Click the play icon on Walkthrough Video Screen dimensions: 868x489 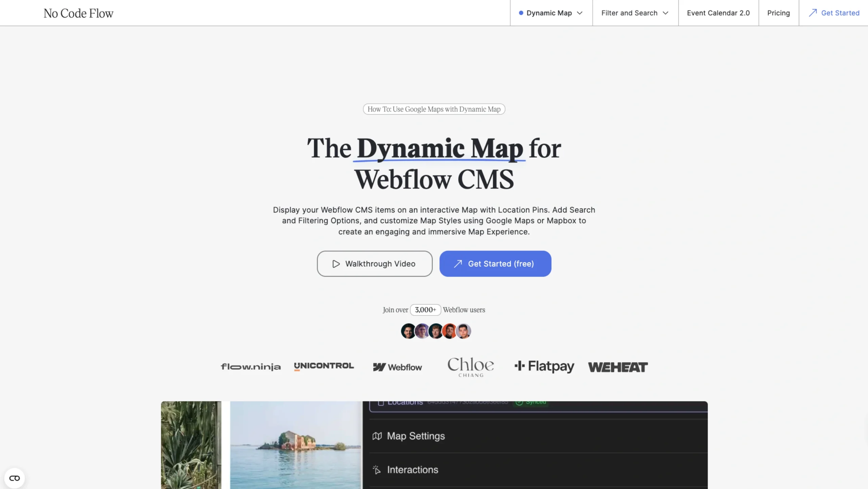[x=336, y=264]
